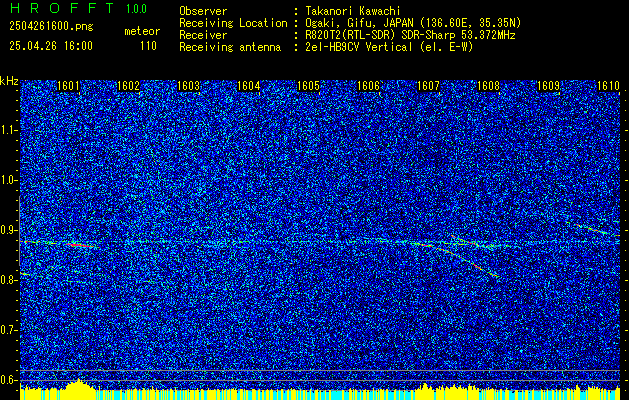This screenshot has width=629, height=400.
Task: Click the receiver text R820T2(RTL-SDR) SDR-Sharp 53.372MHz
Action: pos(410,35)
